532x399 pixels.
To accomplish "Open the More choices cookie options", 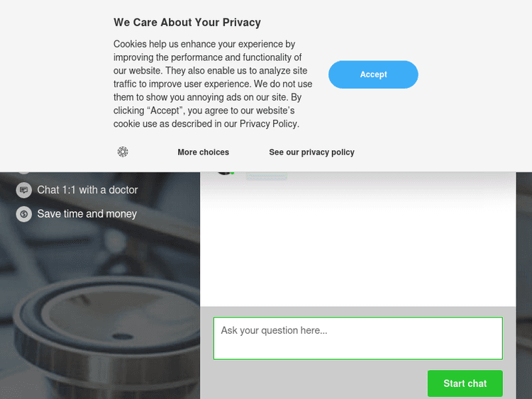I will pos(203,152).
